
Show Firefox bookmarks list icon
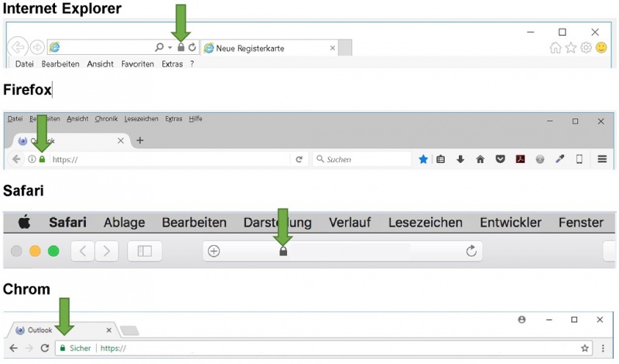click(x=440, y=159)
